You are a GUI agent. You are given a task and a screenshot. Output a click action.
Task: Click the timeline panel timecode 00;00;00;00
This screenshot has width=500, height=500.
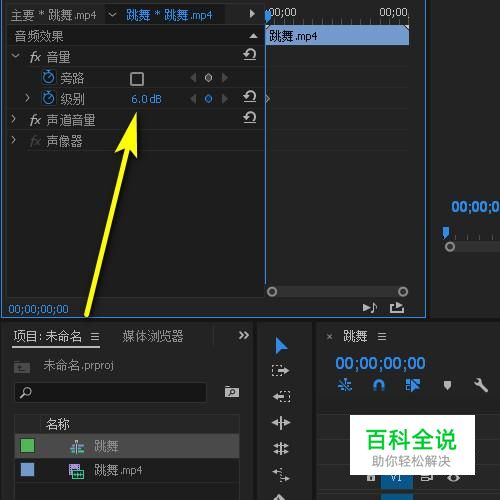pyautogui.click(x=380, y=363)
